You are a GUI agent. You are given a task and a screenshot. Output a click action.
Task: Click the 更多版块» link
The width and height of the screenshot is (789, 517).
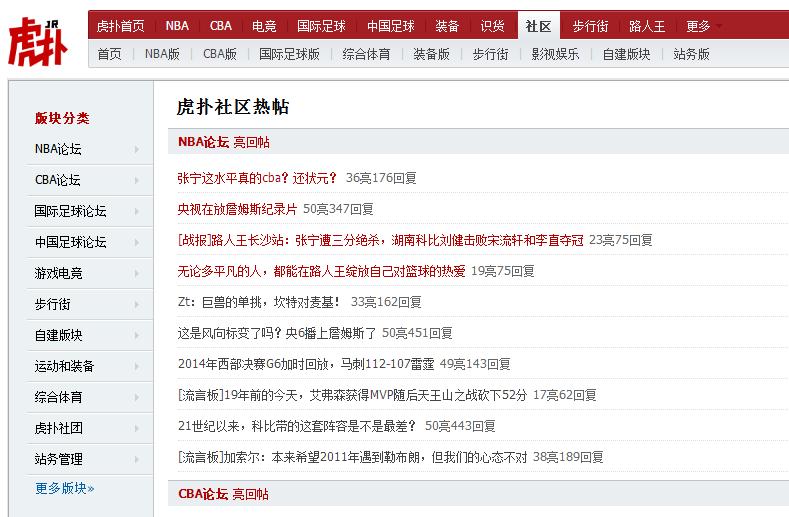pyautogui.click(x=64, y=488)
